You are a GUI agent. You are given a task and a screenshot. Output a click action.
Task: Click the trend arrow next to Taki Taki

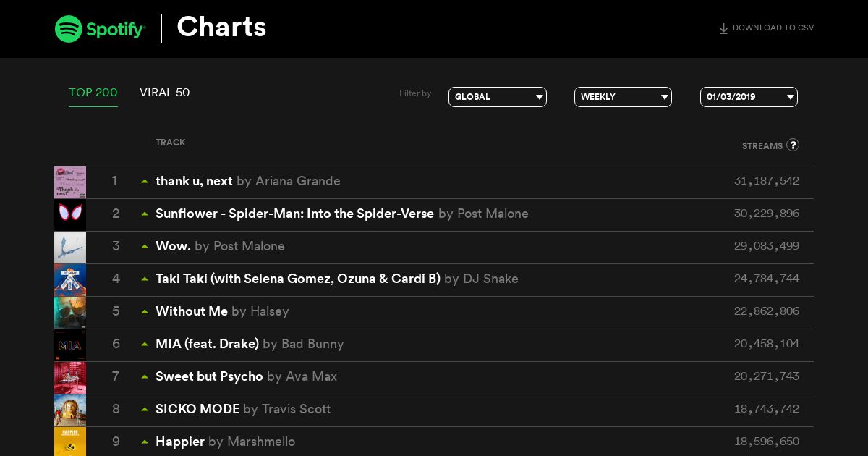(x=145, y=279)
